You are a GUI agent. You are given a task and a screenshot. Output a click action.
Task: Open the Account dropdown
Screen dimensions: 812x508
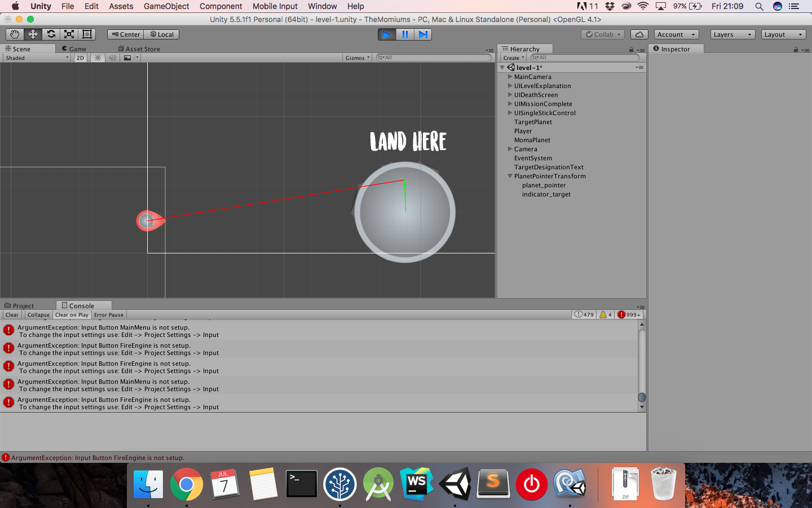676,34
